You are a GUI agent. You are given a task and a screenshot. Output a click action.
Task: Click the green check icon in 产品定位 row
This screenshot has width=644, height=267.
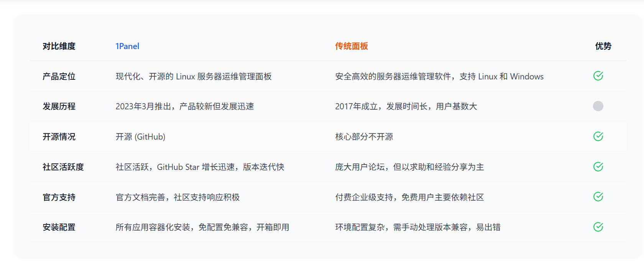point(598,76)
